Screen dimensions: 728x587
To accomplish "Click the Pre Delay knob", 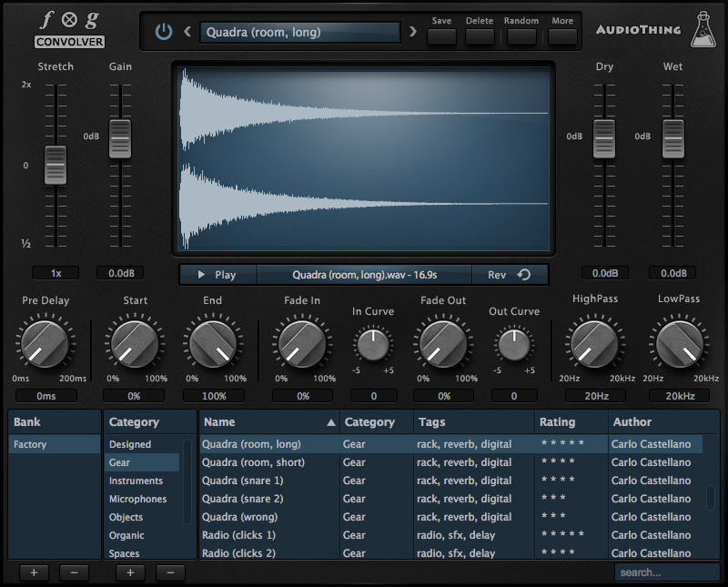I will pyautogui.click(x=45, y=345).
